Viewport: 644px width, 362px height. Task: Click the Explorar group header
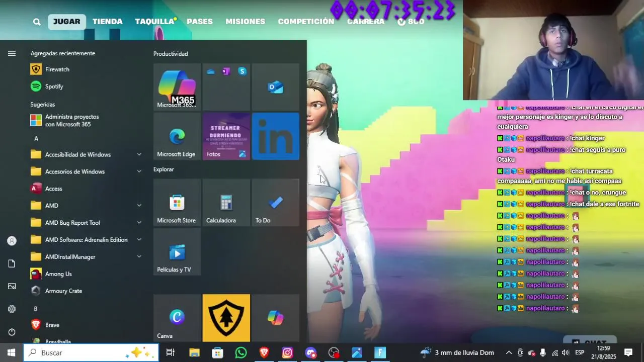[164, 169]
